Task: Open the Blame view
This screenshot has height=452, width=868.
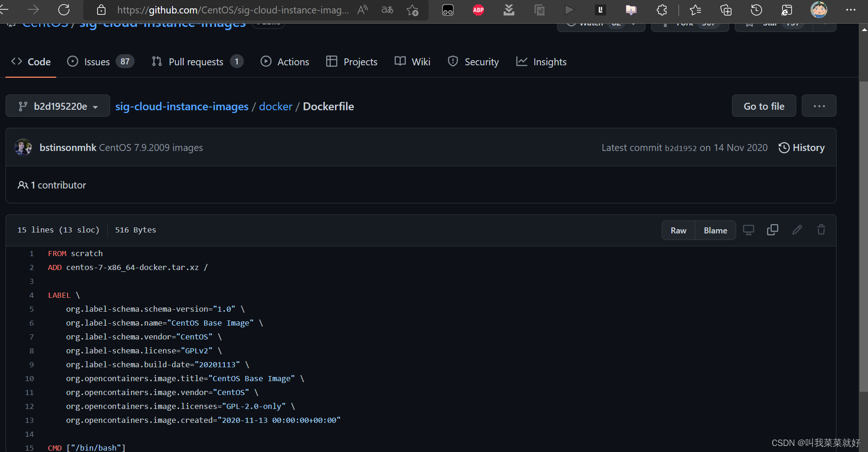Action: click(x=715, y=230)
